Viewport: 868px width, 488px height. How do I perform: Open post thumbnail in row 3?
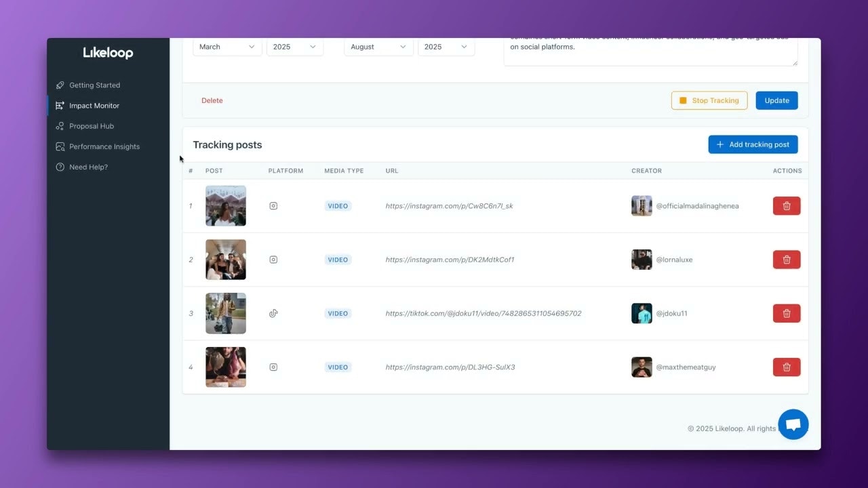point(226,313)
